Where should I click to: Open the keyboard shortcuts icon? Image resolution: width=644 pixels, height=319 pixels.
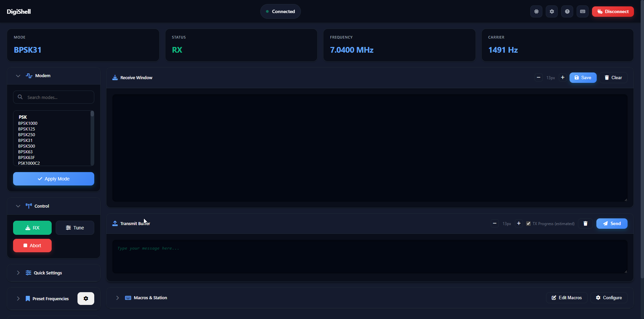(x=582, y=11)
